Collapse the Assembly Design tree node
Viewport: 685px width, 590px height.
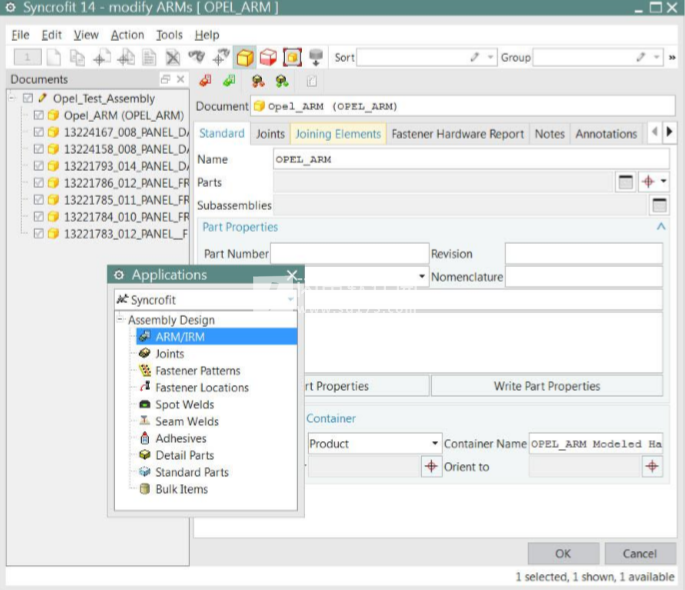120,320
